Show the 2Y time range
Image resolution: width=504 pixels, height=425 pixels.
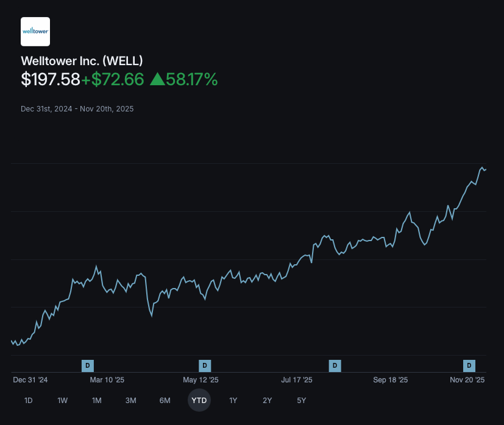click(267, 401)
